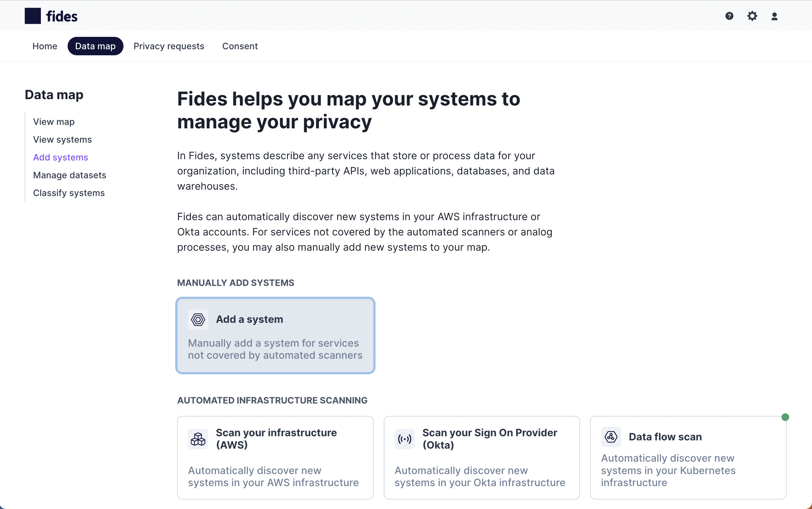812x509 pixels.
Task: Click Scan your Sign On Provider (Okta) card
Action: [482, 458]
